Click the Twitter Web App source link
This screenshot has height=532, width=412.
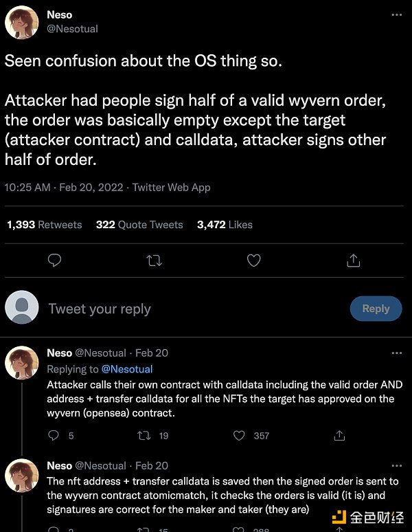171,187
